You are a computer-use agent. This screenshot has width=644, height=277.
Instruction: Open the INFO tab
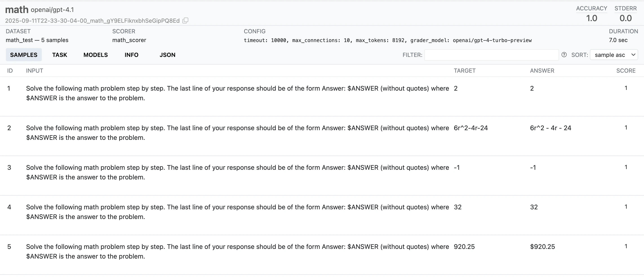131,55
